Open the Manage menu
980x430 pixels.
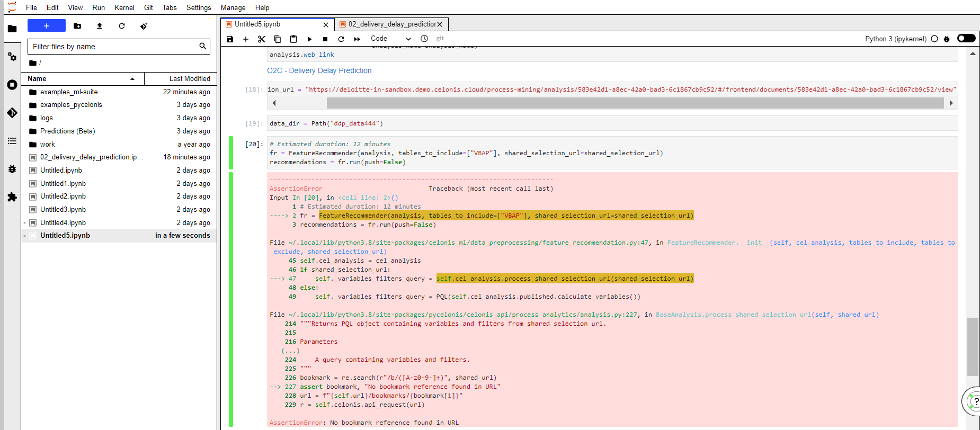[x=233, y=7]
